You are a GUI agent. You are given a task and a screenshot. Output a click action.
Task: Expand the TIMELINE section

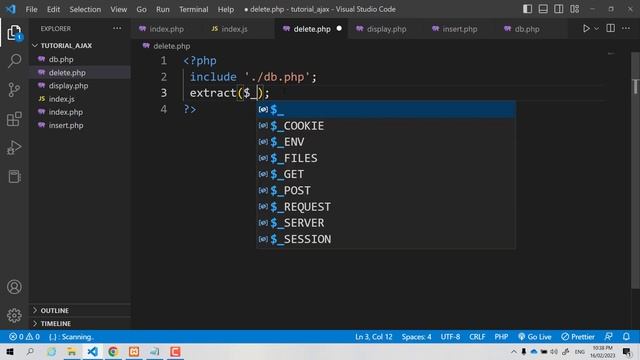56,324
